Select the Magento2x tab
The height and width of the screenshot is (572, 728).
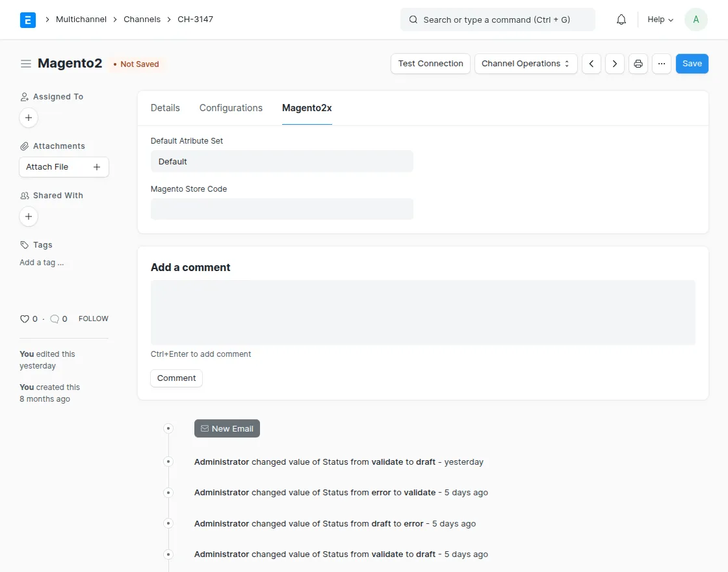coord(307,108)
